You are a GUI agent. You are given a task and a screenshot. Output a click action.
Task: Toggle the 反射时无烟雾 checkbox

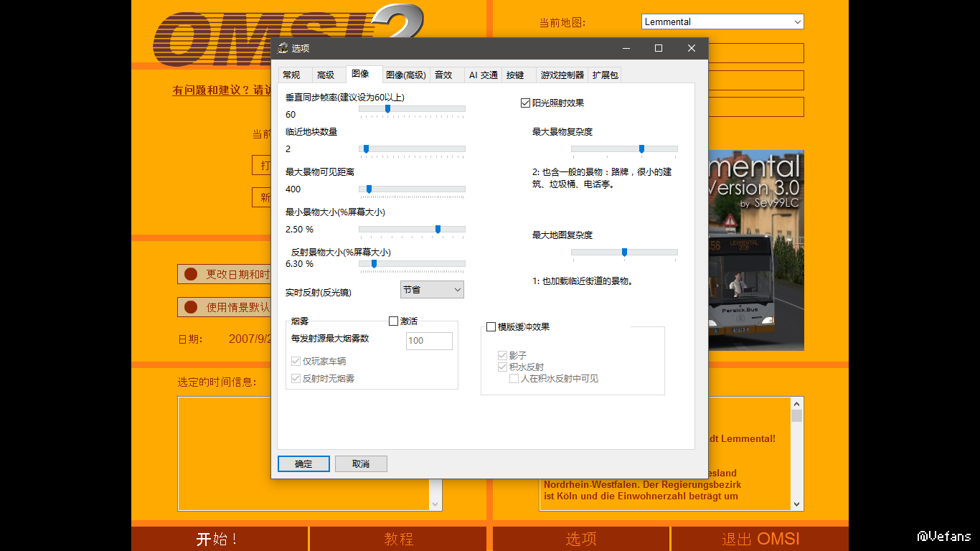[x=296, y=379]
